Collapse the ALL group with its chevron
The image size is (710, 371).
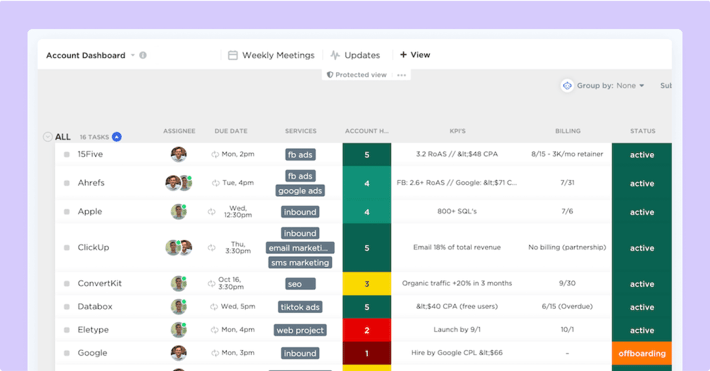click(x=48, y=137)
